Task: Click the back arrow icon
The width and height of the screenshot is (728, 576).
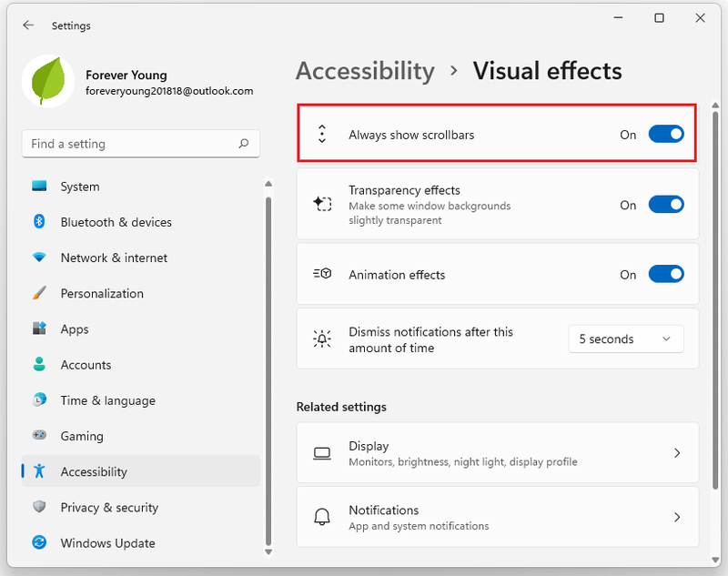Action: pos(28,25)
